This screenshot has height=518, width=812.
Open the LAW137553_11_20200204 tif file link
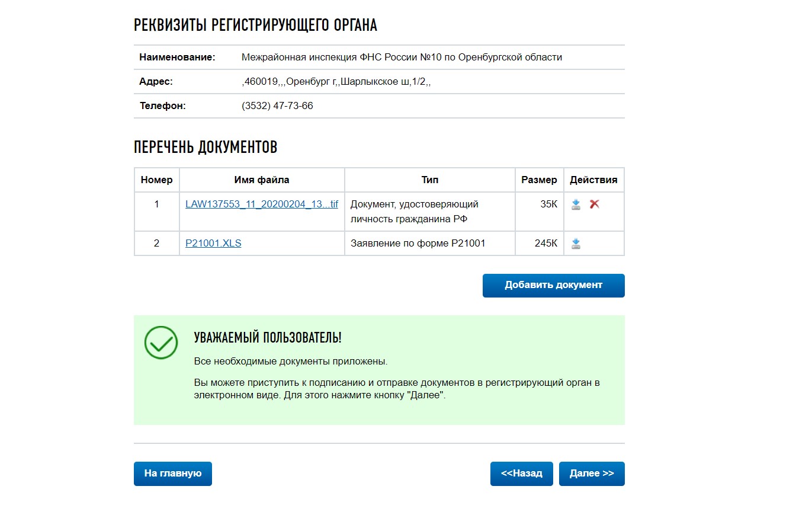[262, 204]
